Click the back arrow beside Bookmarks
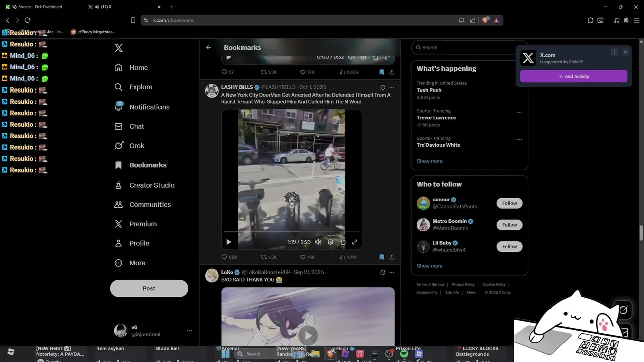This screenshot has height=362, width=644. tap(209, 47)
